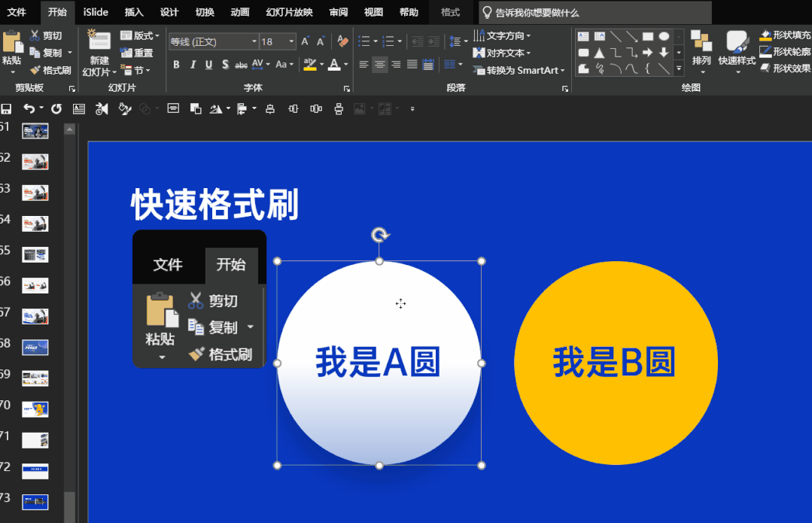
Task: Toggle Strikethrough (abc) formatting
Action: tap(241, 65)
